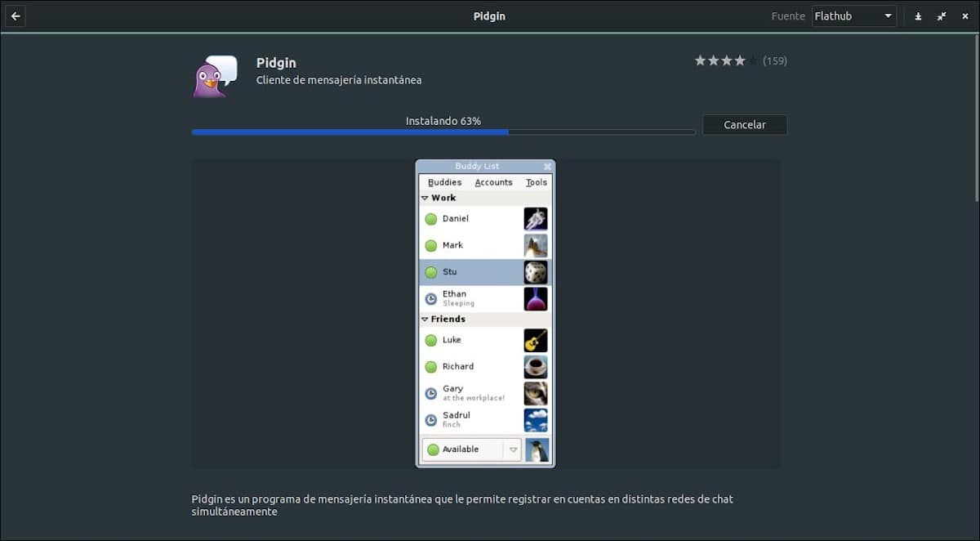This screenshot has width=980, height=541.
Task: Click the installation progress bar
Action: pyautogui.click(x=443, y=132)
